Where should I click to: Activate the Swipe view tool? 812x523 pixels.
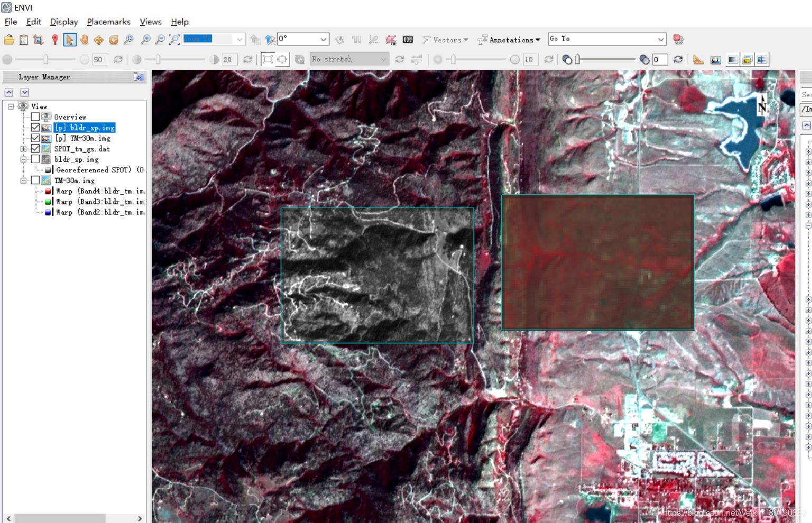[x=762, y=60]
